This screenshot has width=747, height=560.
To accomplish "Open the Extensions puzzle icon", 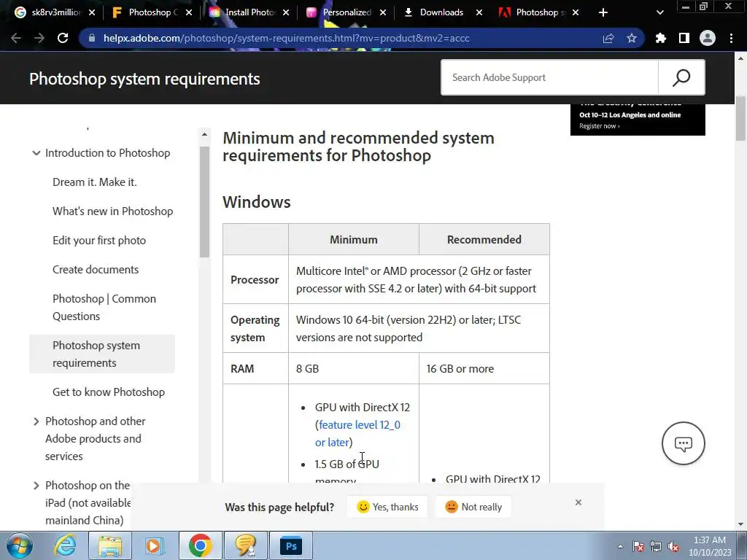I will (x=661, y=38).
